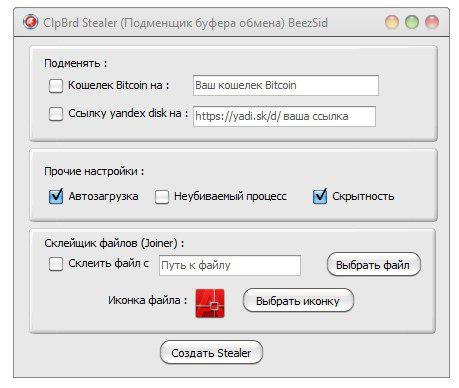This screenshot has height=388, width=459.
Task: Click the 'Прочие настройки' group heading
Action: [x=94, y=171]
